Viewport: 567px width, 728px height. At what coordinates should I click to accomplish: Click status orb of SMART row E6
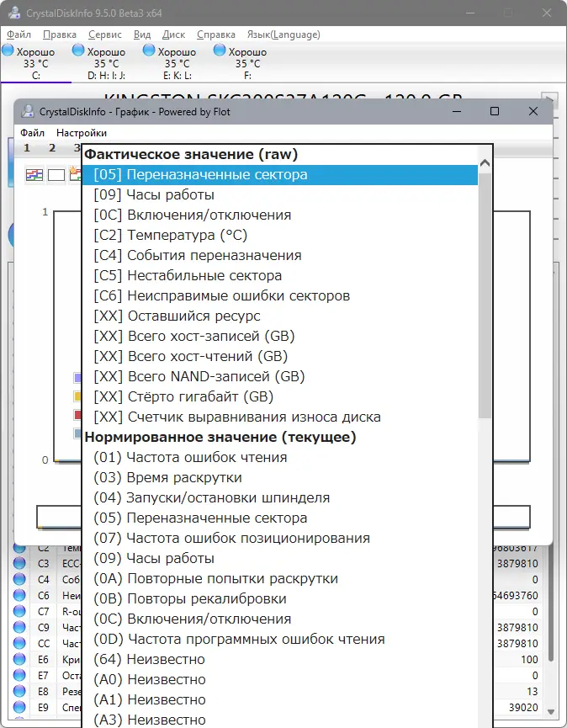pos(19,659)
